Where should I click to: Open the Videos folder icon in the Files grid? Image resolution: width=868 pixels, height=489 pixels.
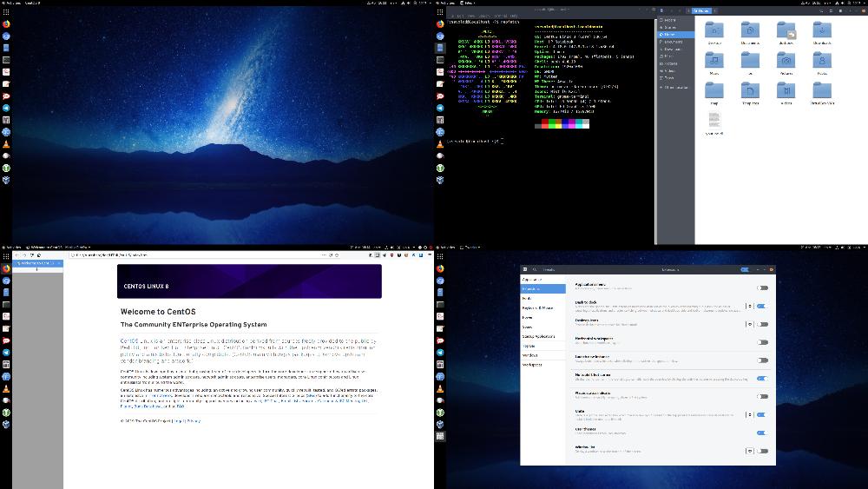[x=786, y=92]
